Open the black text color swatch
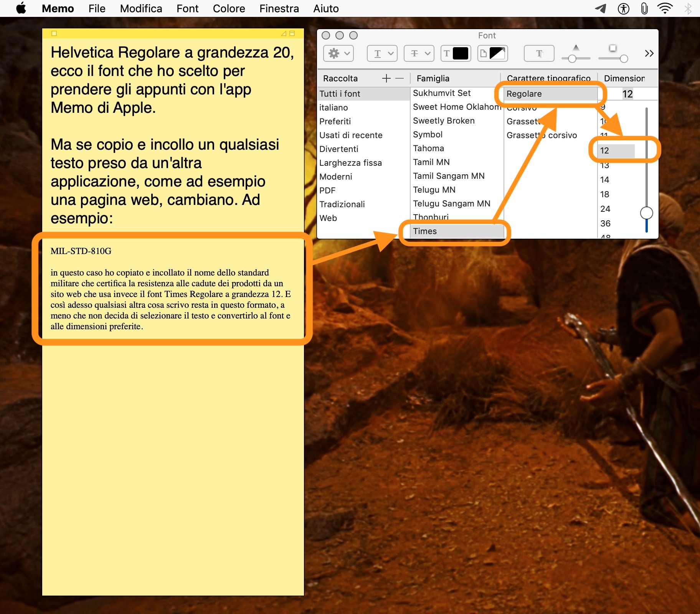Screen dimensions: 700x614 tap(456, 53)
